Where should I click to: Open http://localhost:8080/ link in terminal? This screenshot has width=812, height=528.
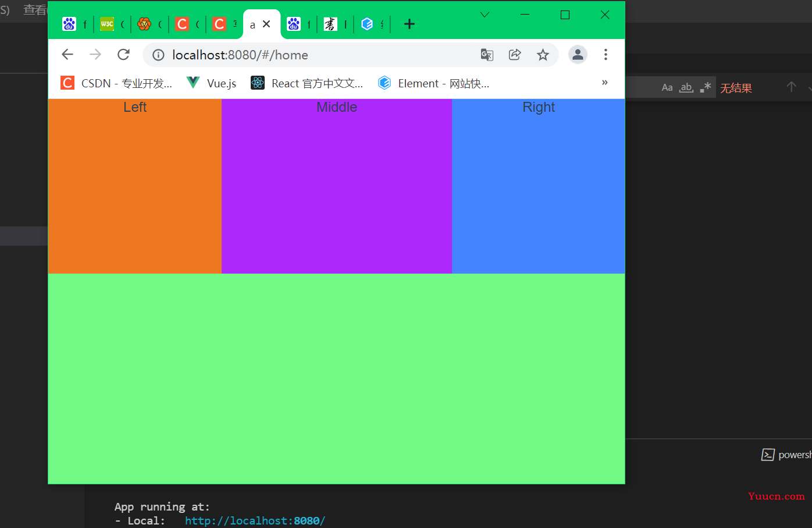255,520
